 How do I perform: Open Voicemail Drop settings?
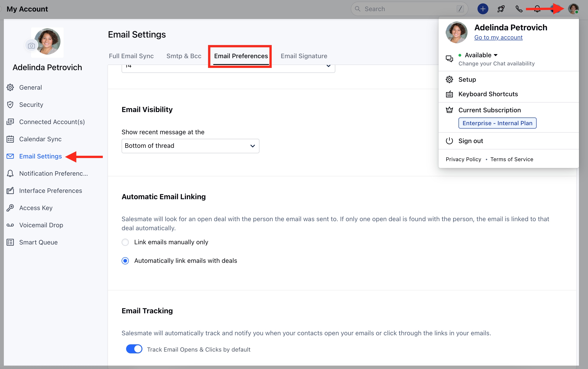[41, 225]
